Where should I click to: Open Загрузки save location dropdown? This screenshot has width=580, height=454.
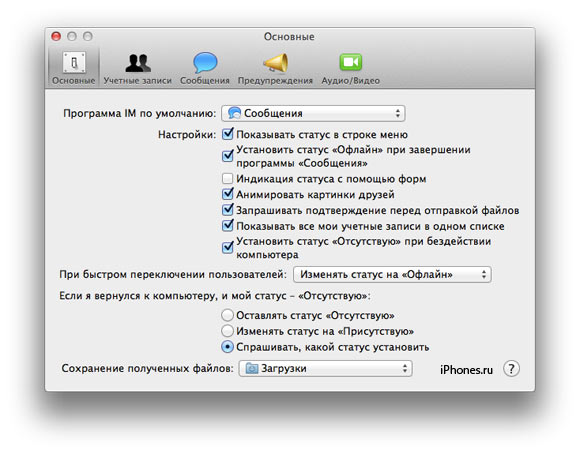click(326, 369)
